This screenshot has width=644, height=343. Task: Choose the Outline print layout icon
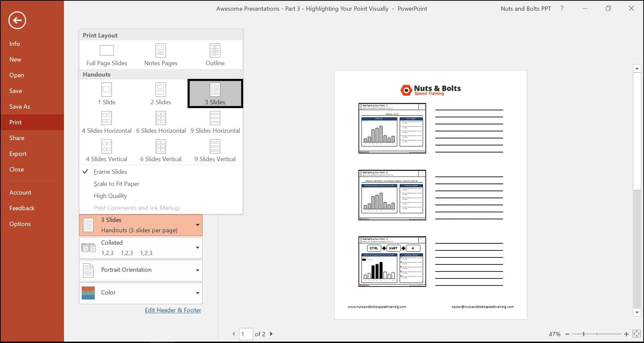point(215,50)
